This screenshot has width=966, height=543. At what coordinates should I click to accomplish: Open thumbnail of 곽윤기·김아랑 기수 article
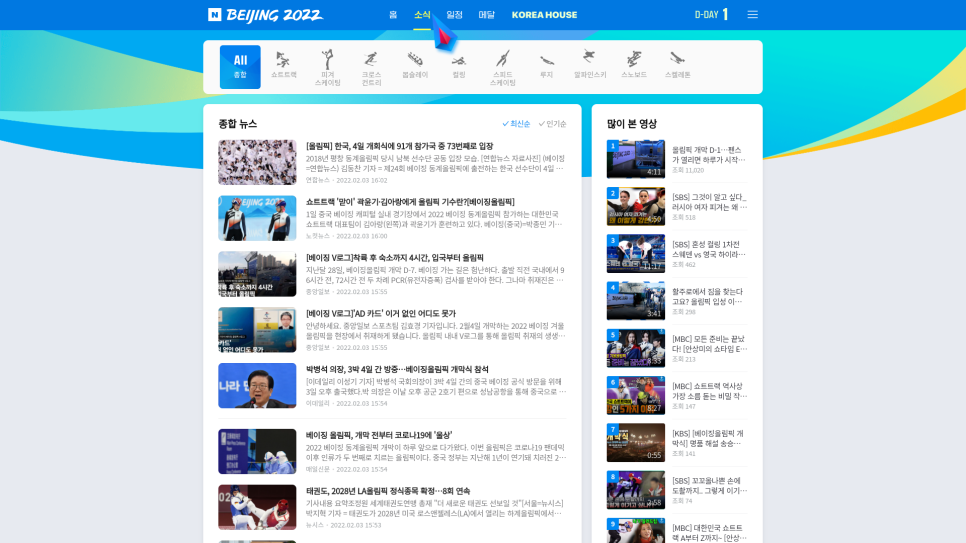(x=257, y=218)
